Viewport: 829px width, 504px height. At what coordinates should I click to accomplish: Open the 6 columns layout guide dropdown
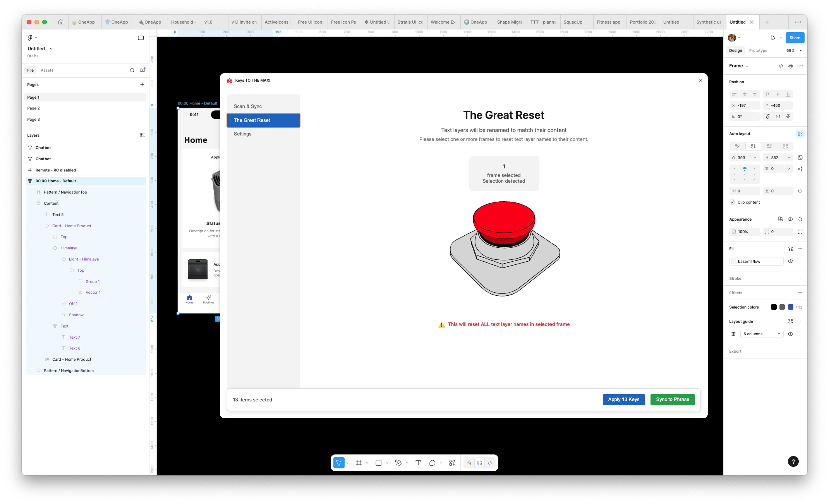pyautogui.click(x=761, y=334)
